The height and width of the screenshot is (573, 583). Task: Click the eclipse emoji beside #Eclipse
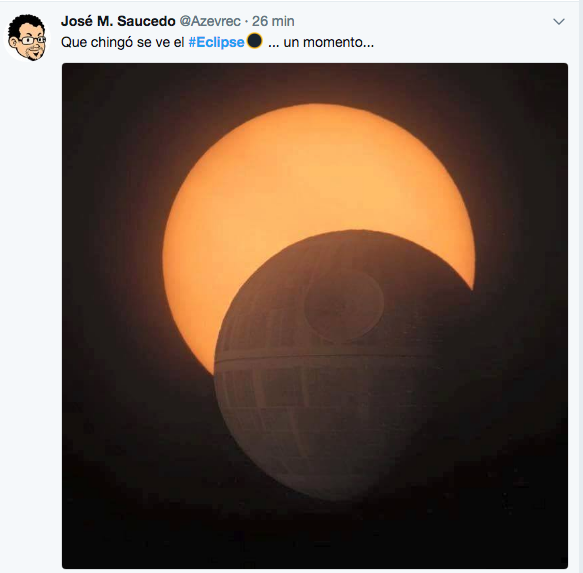coord(255,41)
